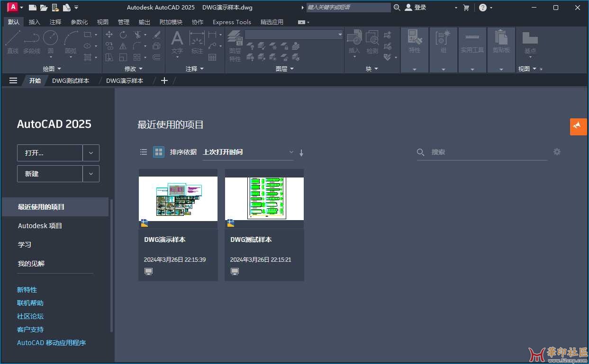The width and height of the screenshot is (589, 364).
Task: Open the Help dropdown arrow beside the question mark
Action: (491, 8)
